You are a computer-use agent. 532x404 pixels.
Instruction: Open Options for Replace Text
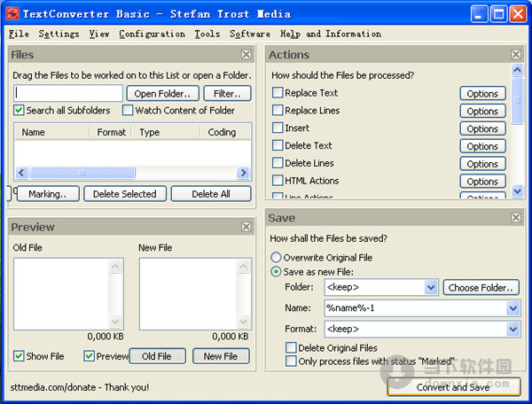(x=482, y=94)
